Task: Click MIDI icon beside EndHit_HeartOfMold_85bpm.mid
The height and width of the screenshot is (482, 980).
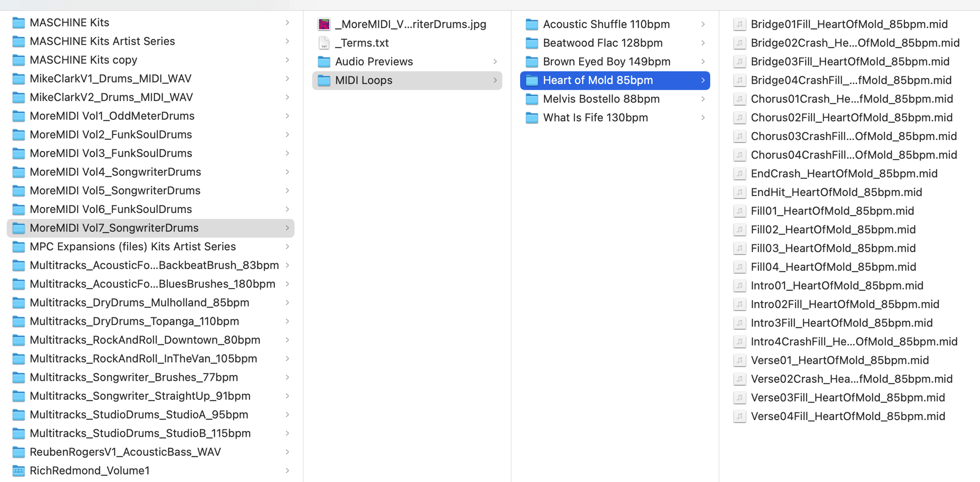Action: (739, 192)
